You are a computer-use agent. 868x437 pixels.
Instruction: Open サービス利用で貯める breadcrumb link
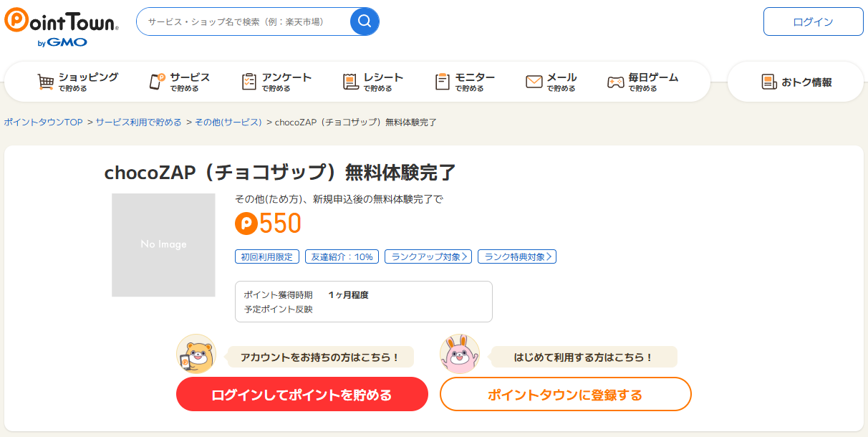[139, 123]
